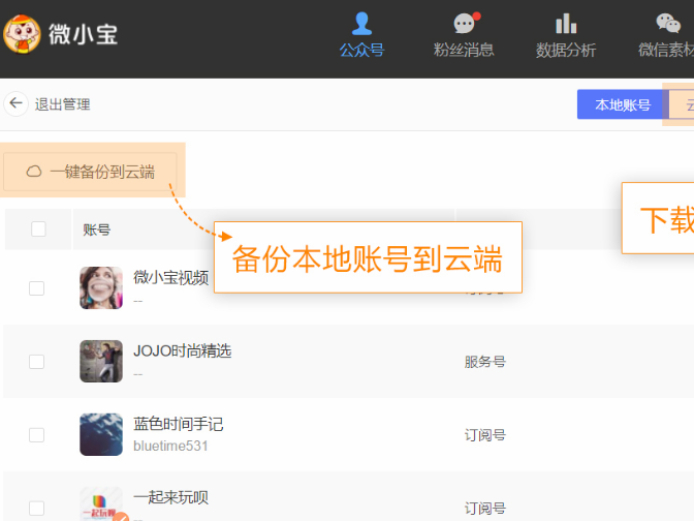Click the 账号 column header
Screen dimensions: 694x521
97,230
